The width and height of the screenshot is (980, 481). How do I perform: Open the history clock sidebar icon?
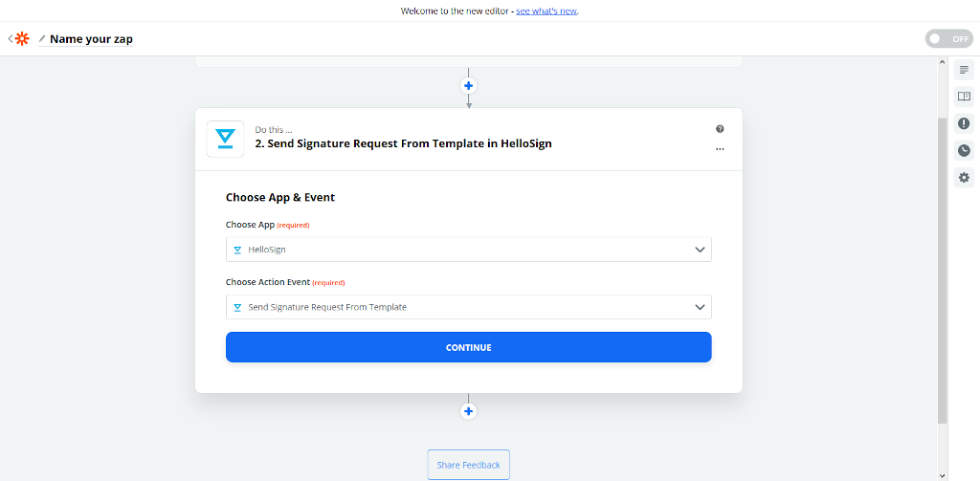pyautogui.click(x=964, y=150)
